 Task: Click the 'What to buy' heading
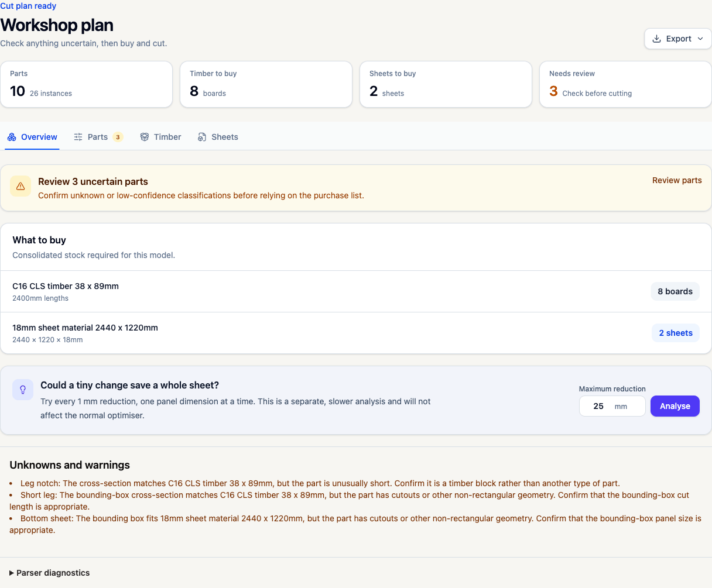click(x=39, y=240)
